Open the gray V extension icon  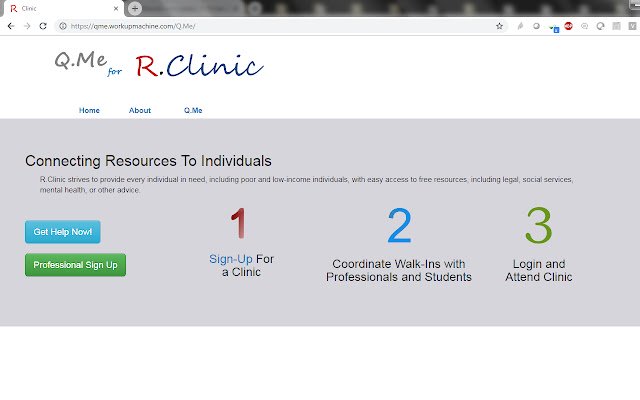click(x=632, y=26)
